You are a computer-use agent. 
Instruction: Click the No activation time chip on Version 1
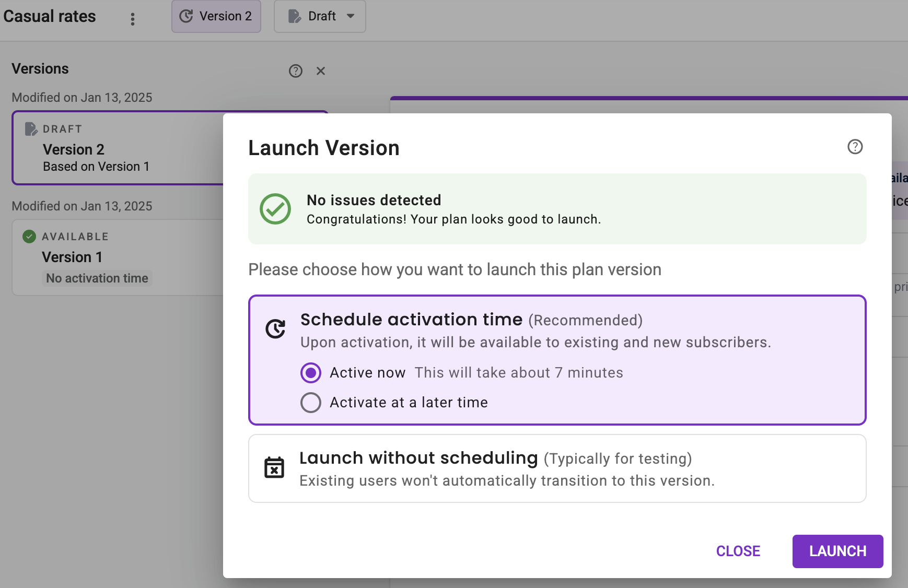pos(96,278)
